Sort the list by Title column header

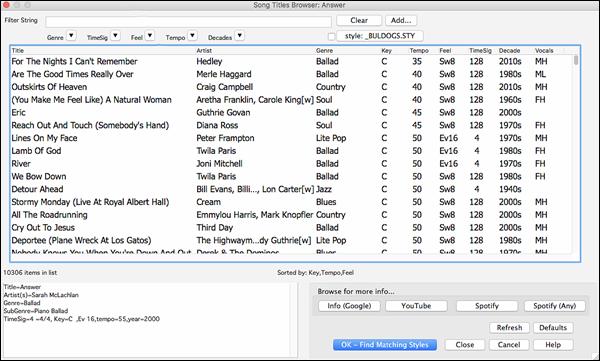(18, 51)
